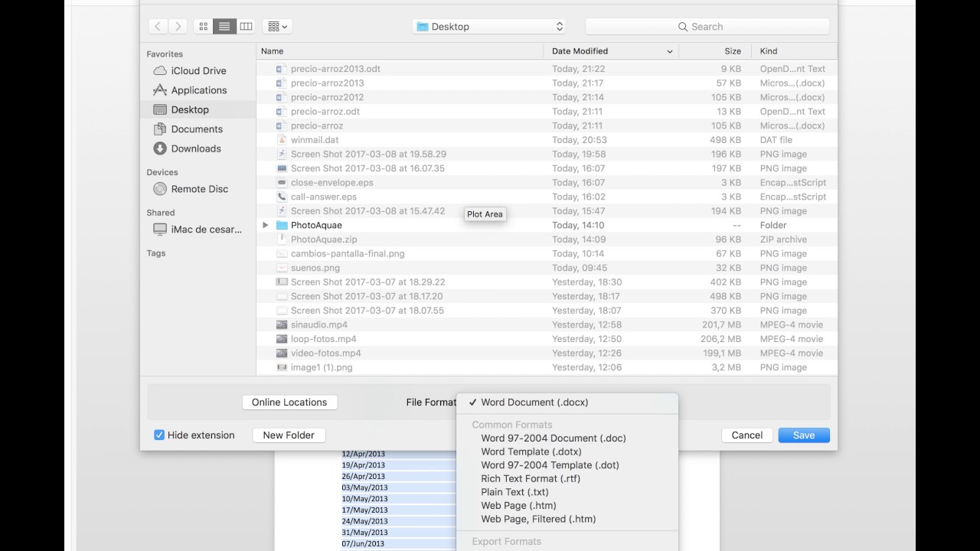Screen dimensions: 980x551
Task: Click 03/May/2013 cell in document
Action: pyautogui.click(x=364, y=487)
